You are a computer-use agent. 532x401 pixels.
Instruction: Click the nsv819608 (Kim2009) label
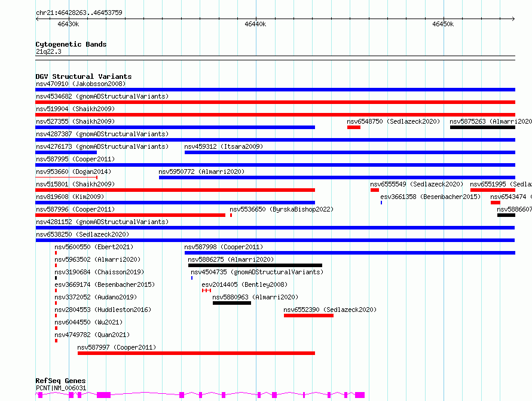(x=70, y=197)
